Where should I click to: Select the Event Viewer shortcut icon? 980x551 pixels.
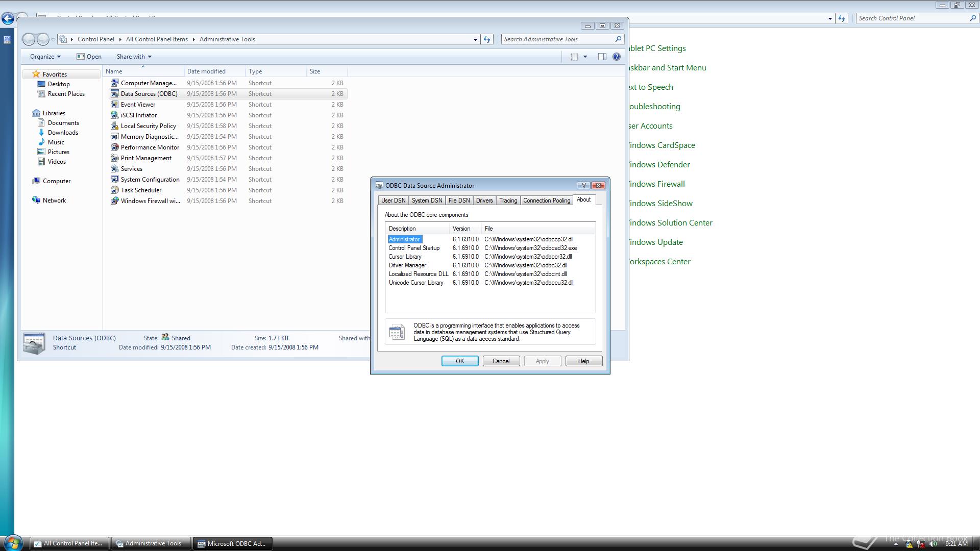coord(115,104)
